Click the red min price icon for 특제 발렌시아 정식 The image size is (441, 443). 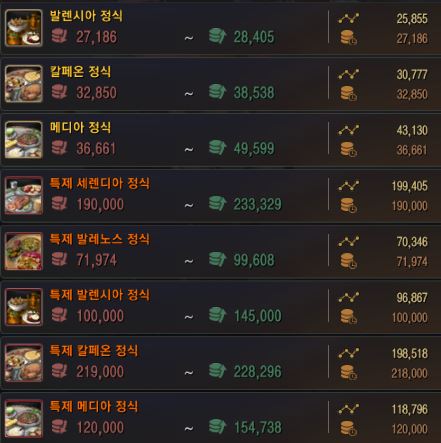click(60, 315)
